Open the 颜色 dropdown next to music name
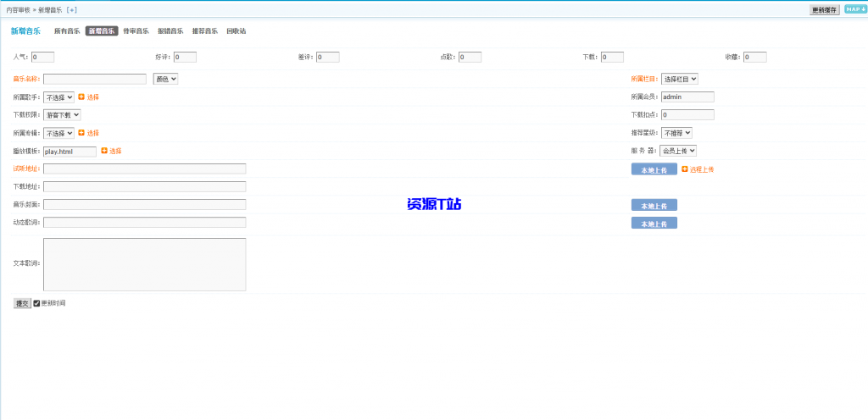The image size is (868, 420). [165, 79]
